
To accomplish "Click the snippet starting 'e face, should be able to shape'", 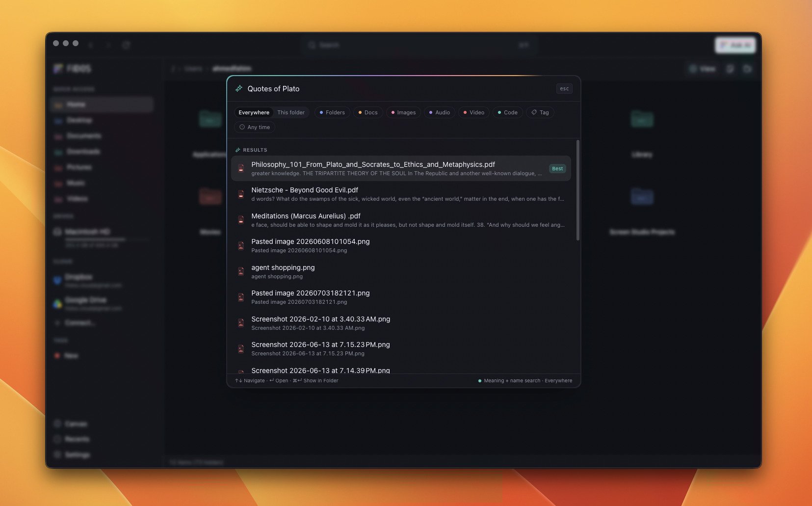I will pyautogui.click(x=408, y=225).
